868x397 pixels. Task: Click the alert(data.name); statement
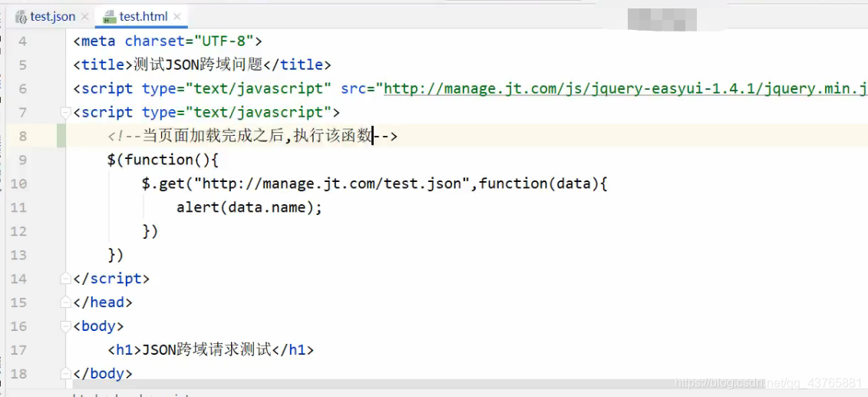coord(249,207)
